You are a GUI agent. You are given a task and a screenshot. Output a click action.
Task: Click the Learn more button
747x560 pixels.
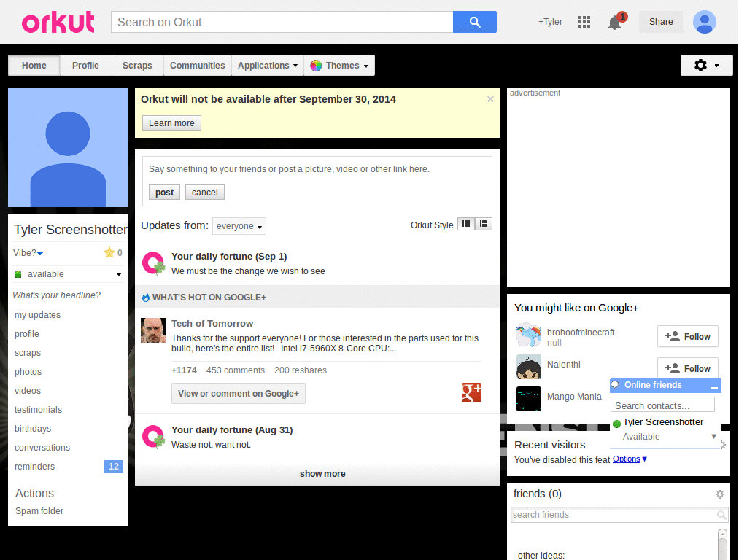[171, 122]
